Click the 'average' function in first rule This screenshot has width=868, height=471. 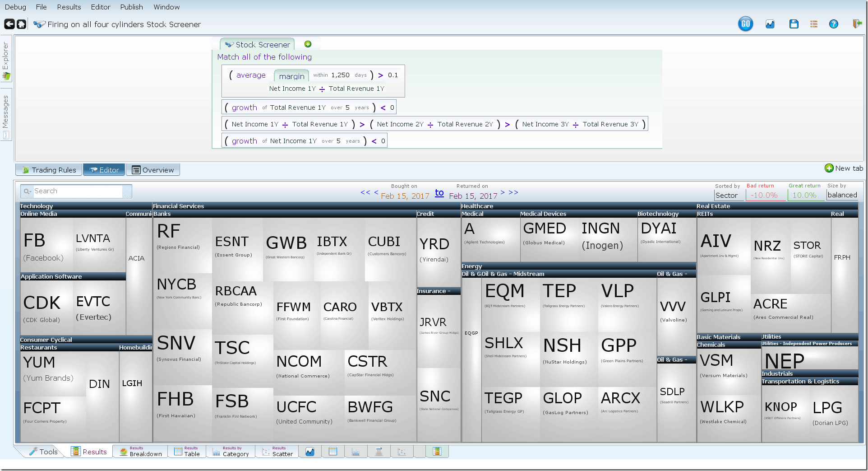click(x=251, y=75)
